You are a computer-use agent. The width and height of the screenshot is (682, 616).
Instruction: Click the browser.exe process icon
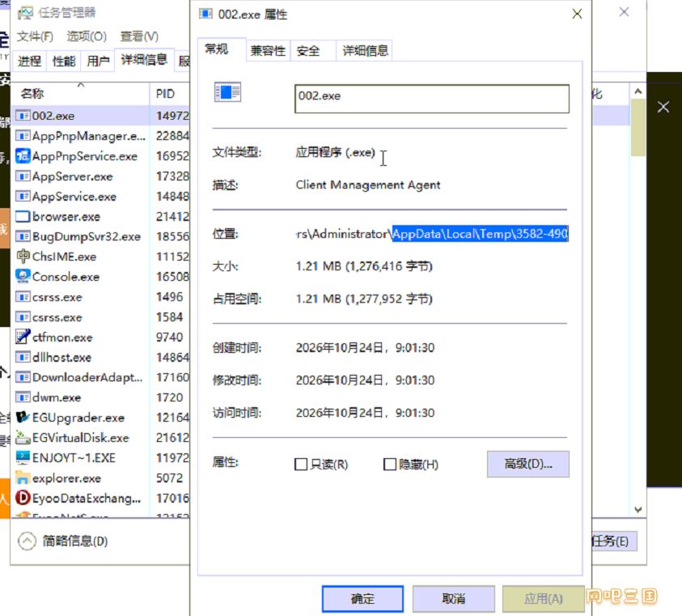click(23, 216)
